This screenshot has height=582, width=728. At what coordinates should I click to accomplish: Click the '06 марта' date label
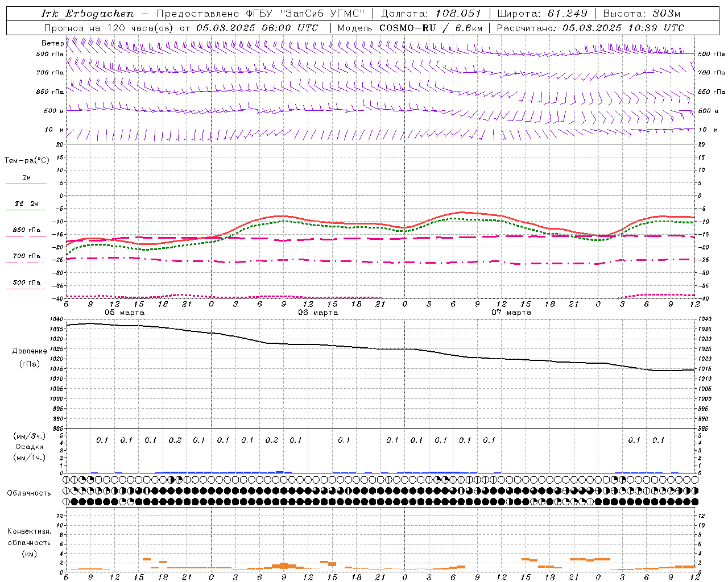(318, 313)
